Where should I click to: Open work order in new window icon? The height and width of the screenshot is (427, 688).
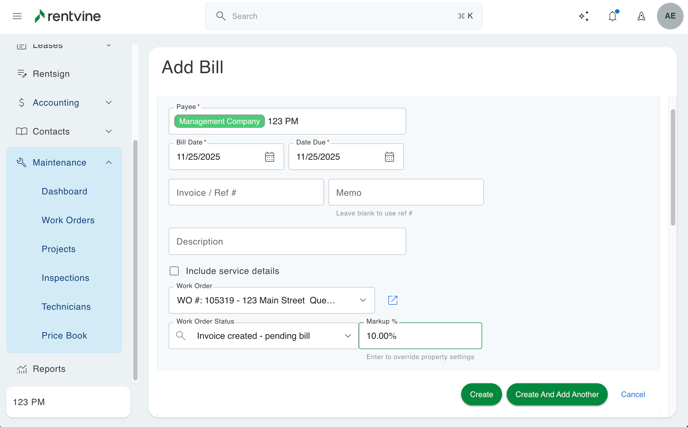coord(393,300)
